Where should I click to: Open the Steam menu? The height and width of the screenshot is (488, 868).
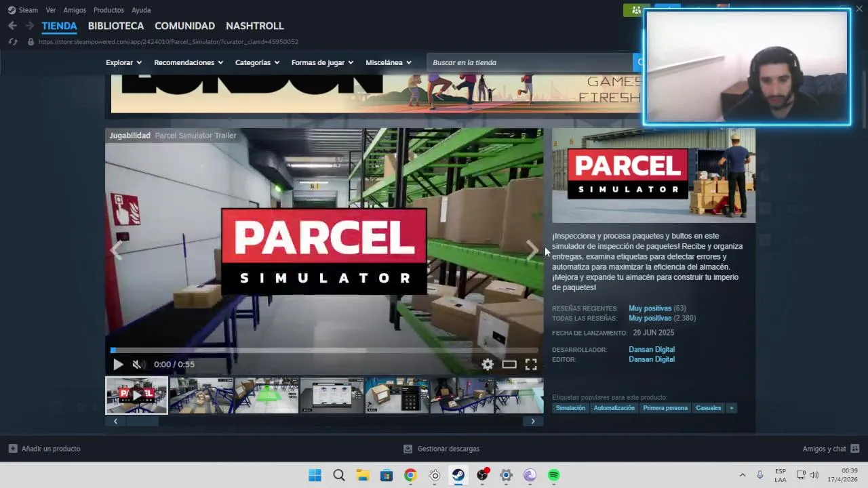coord(22,10)
